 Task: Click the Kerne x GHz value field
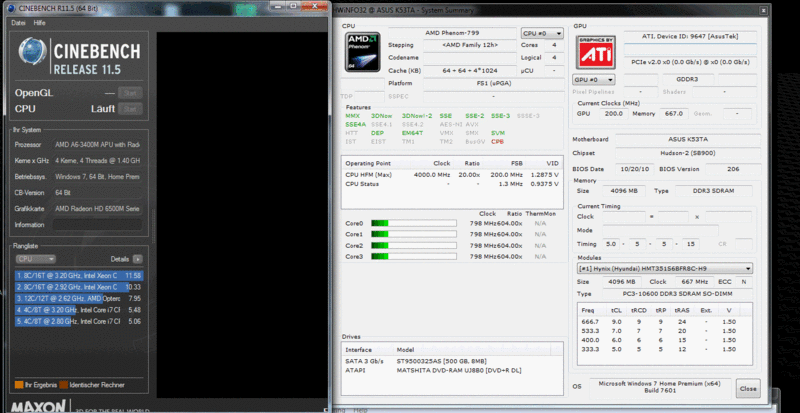[x=97, y=160]
